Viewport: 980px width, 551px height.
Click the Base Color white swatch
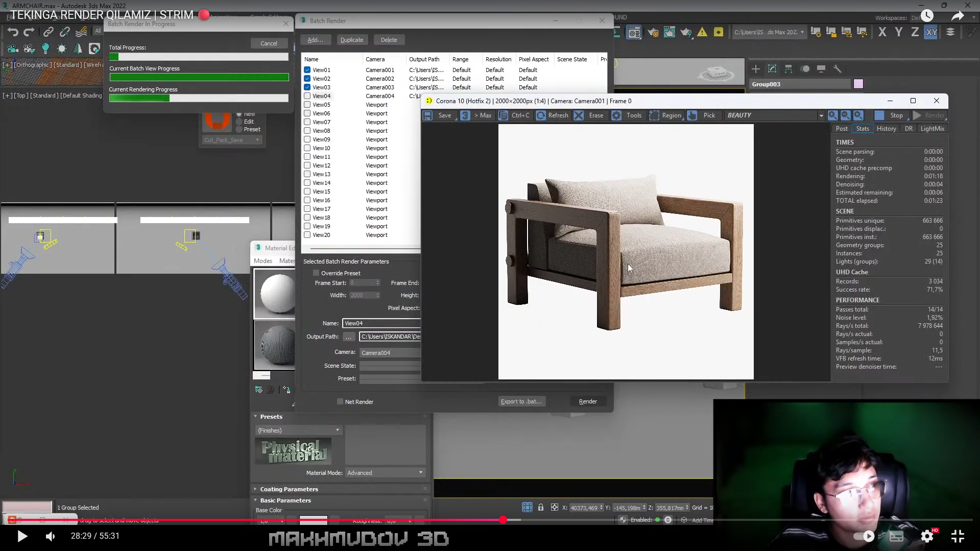point(313,520)
